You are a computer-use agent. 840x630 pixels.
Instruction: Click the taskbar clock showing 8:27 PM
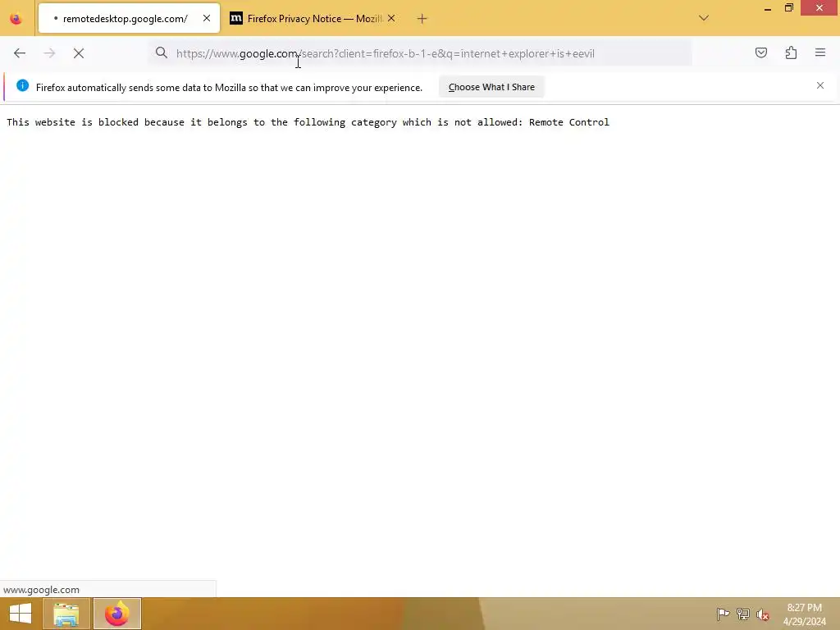(804, 614)
